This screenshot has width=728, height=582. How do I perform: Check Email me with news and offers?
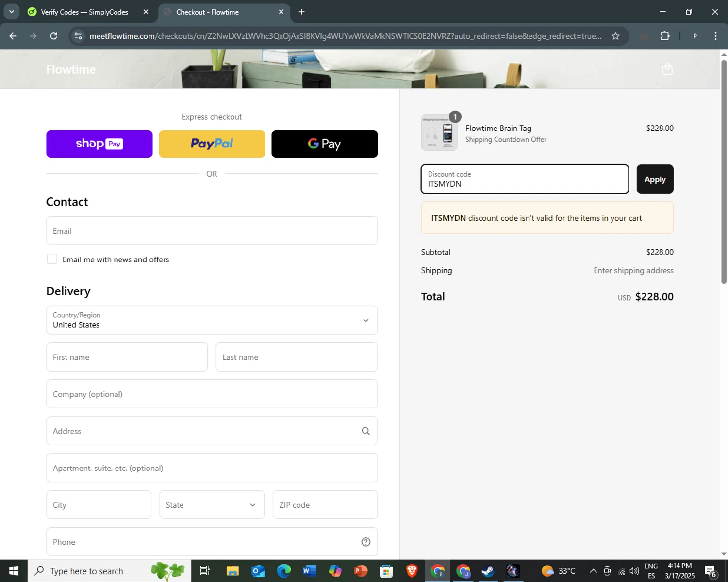coord(52,259)
